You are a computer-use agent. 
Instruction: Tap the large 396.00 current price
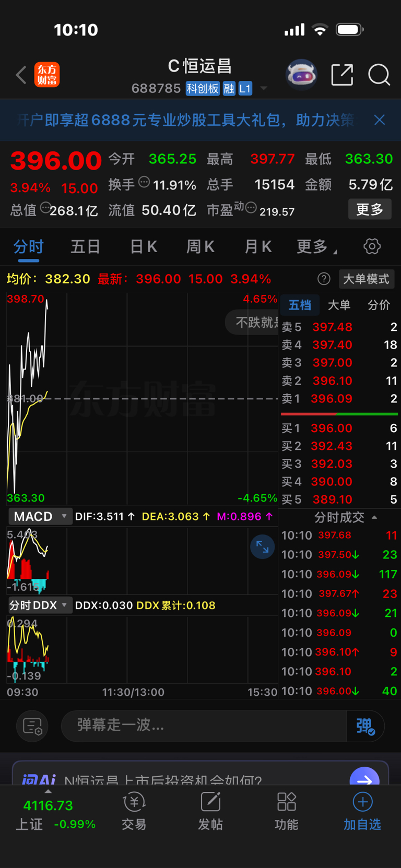pyautogui.click(x=56, y=161)
